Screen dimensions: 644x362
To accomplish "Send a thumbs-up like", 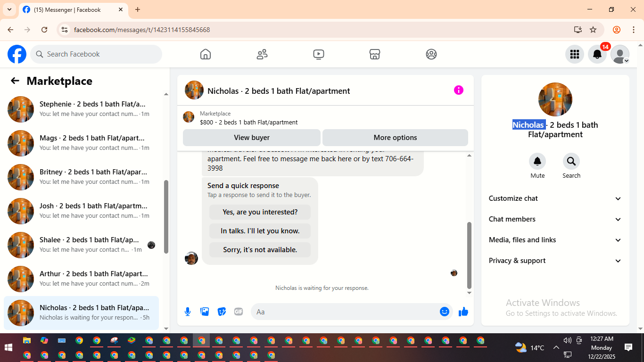I will tap(463, 312).
